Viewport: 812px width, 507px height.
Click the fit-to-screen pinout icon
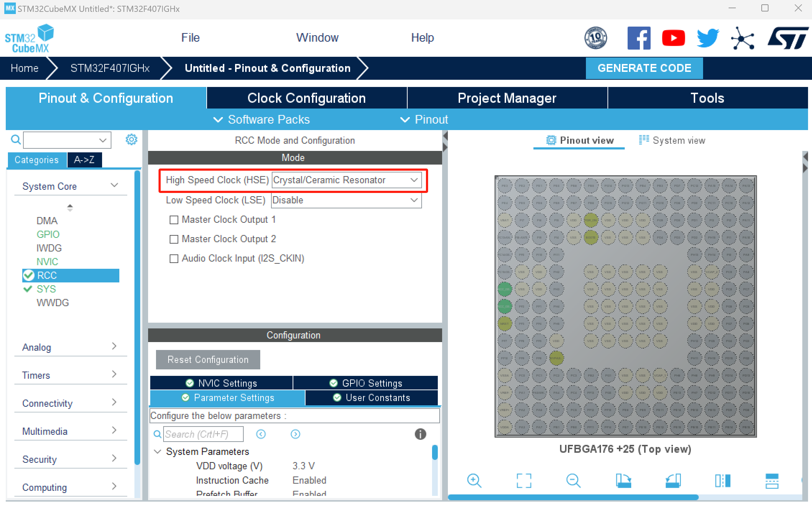[x=524, y=480]
